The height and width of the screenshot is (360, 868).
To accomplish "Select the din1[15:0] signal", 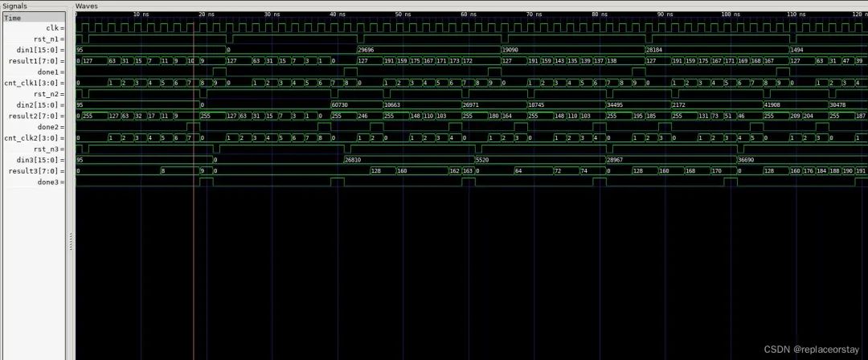I will click(x=44, y=50).
